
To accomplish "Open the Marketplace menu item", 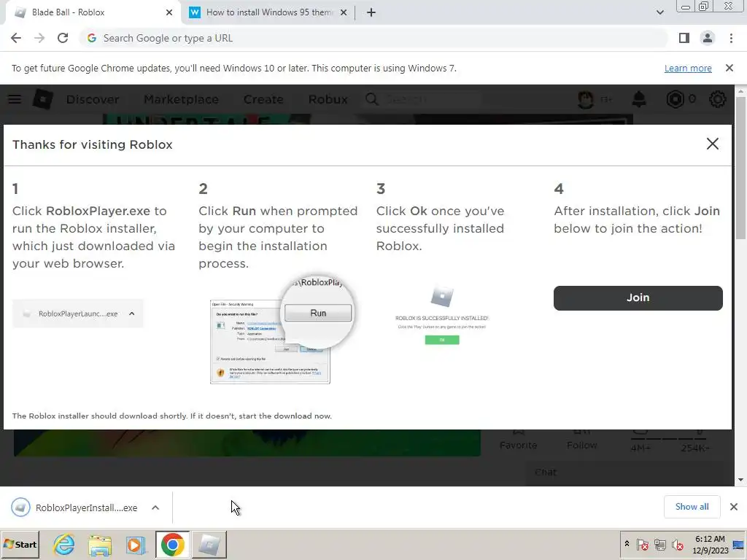I will point(181,99).
